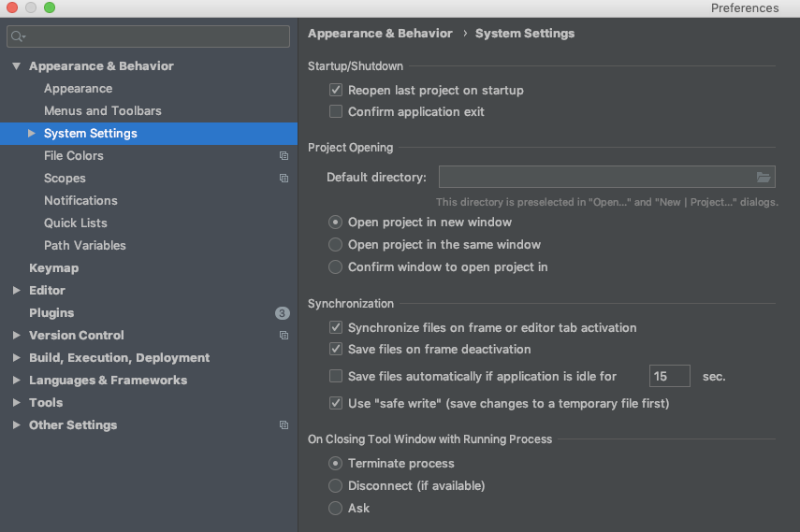Expand the Build, Execution, Deployment node
This screenshot has height=532, width=800.
coord(17,358)
